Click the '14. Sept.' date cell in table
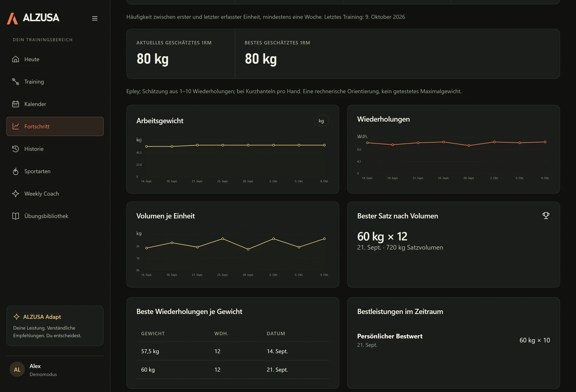 [x=277, y=351]
